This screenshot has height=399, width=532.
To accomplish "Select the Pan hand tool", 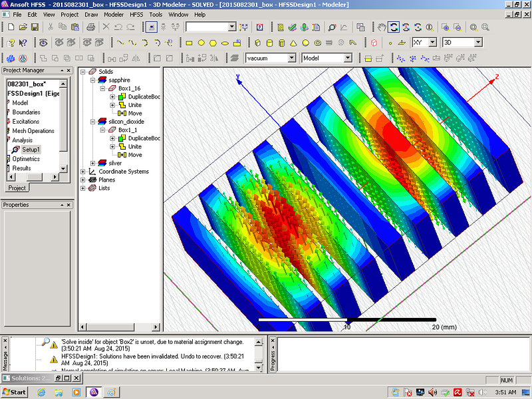I will click(381, 27).
